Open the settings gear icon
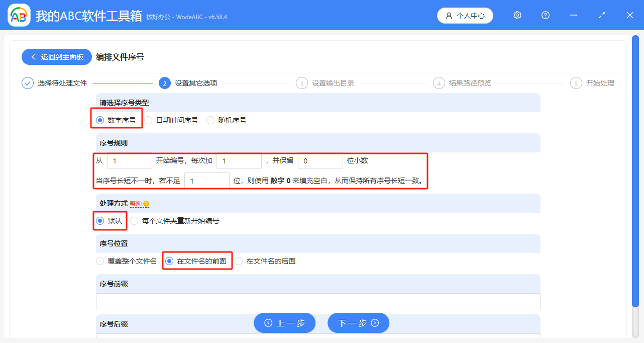 pyautogui.click(x=517, y=15)
